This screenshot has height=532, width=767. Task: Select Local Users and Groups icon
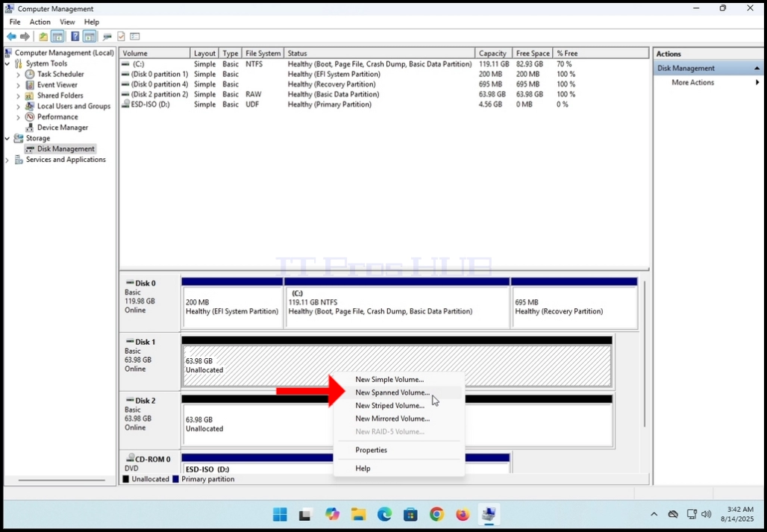click(30, 106)
